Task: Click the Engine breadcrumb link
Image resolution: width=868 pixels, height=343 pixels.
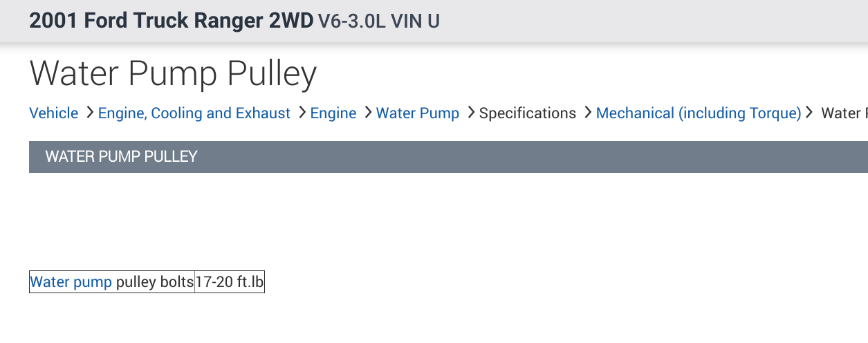Action: point(333,113)
